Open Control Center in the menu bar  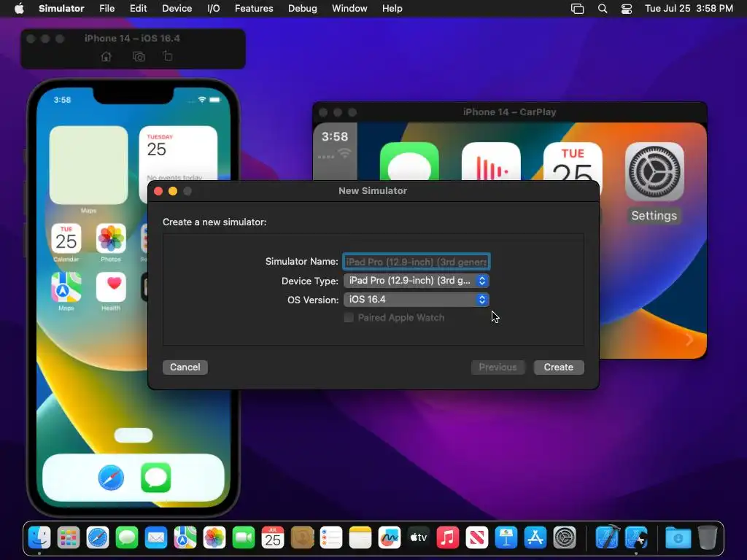[627, 9]
